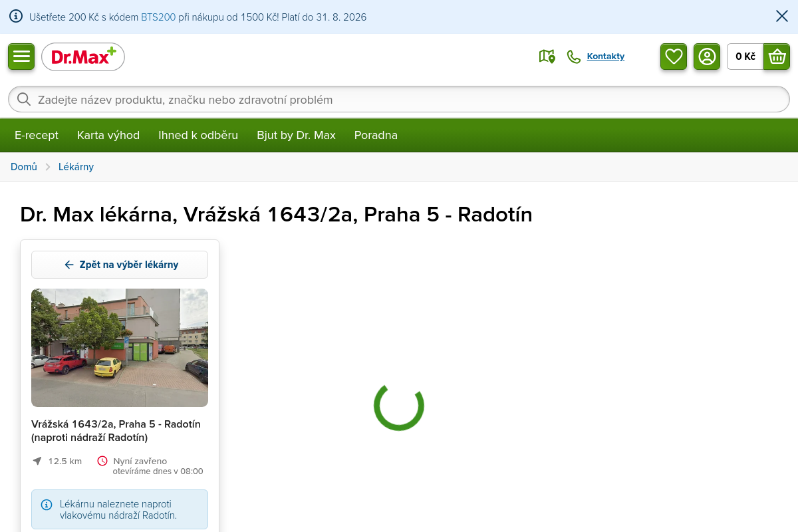This screenshot has height=532, width=798.
Task: Open the Kontakty link
Action: [x=606, y=57]
